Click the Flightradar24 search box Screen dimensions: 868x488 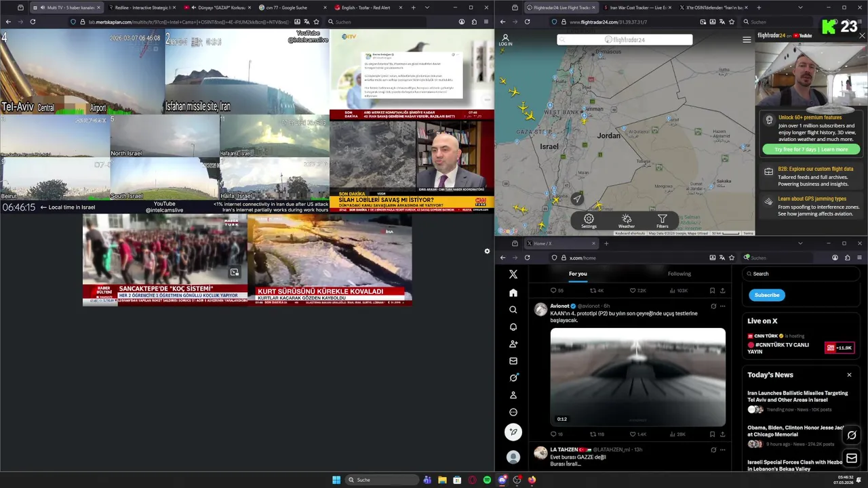(x=625, y=39)
